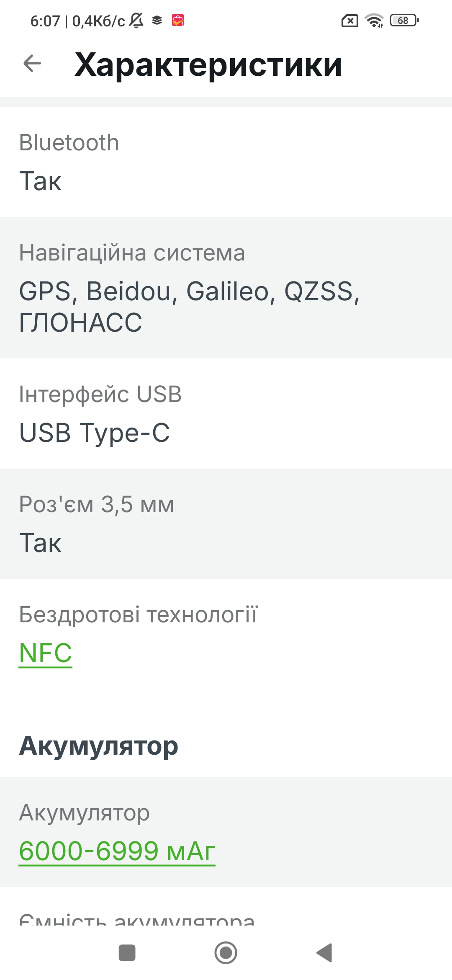Viewport: 452px width, 980px height.
Task: Tap the Роз'єм 3,5 мм row
Action: coord(226,524)
